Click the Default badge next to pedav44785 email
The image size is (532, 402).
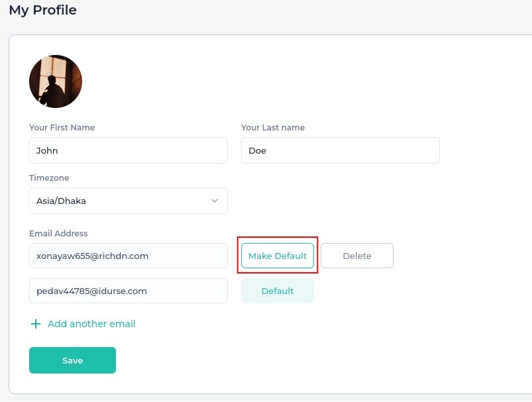(x=278, y=291)
